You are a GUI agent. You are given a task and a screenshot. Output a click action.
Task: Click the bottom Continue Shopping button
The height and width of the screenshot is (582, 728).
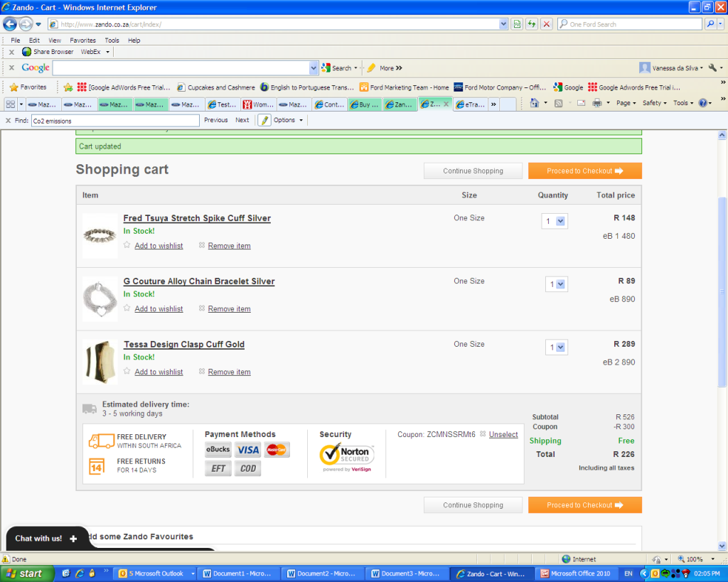click(x=473, y=505)
